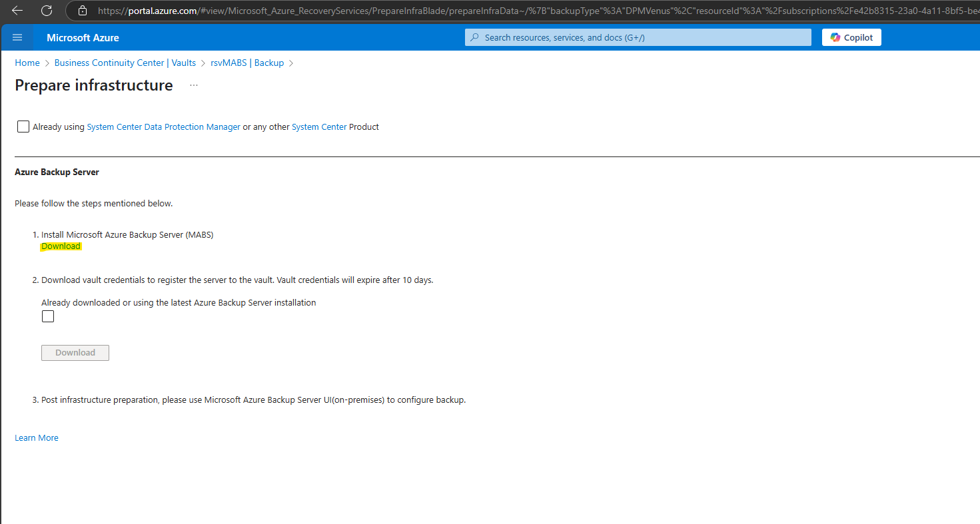Click the browser back arrow
The width and height of the screenshot is (980, 524).
[17, 11]
